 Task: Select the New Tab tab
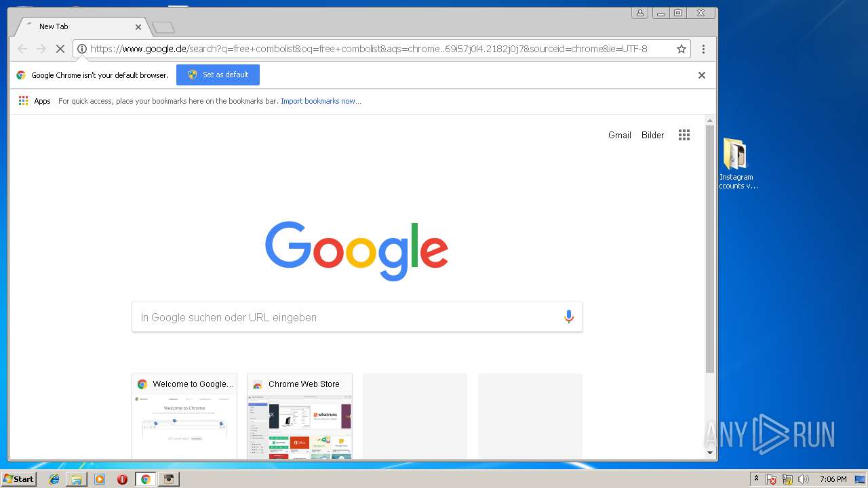click(x=81, y=27)
